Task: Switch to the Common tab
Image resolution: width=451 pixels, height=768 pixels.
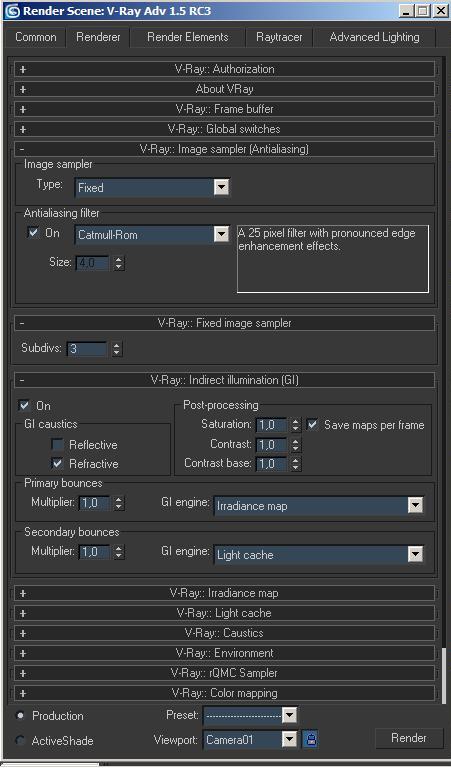Action: click(35, 37)
